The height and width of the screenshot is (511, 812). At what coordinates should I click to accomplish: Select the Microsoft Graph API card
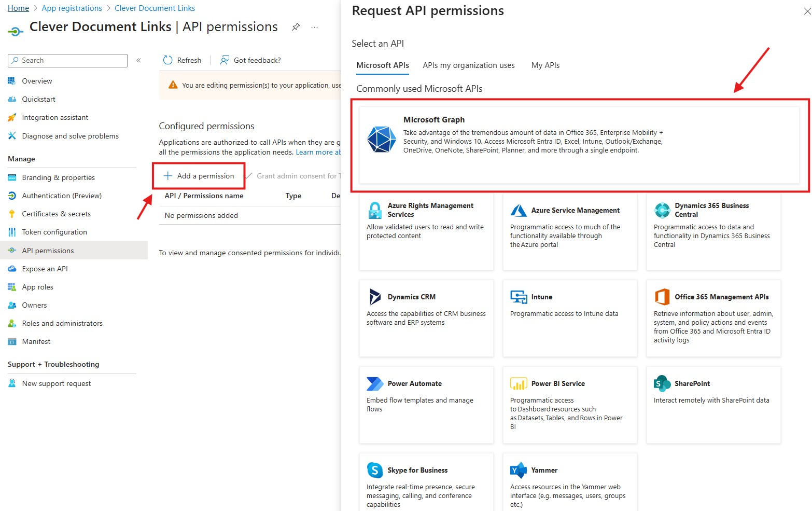coord(579,145)
